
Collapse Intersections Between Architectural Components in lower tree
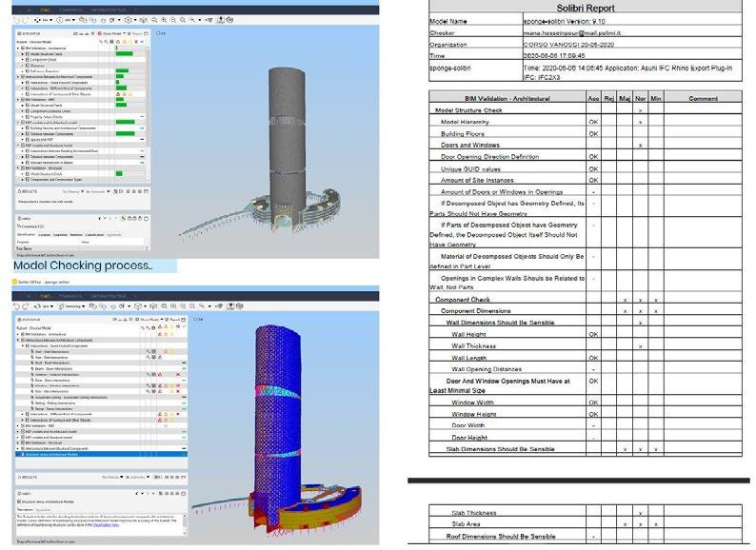[x=17, y=341]
